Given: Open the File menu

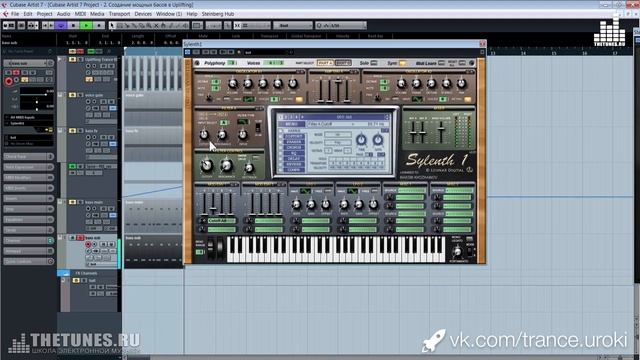Looking at the screenshot, I should coord(15,14).
